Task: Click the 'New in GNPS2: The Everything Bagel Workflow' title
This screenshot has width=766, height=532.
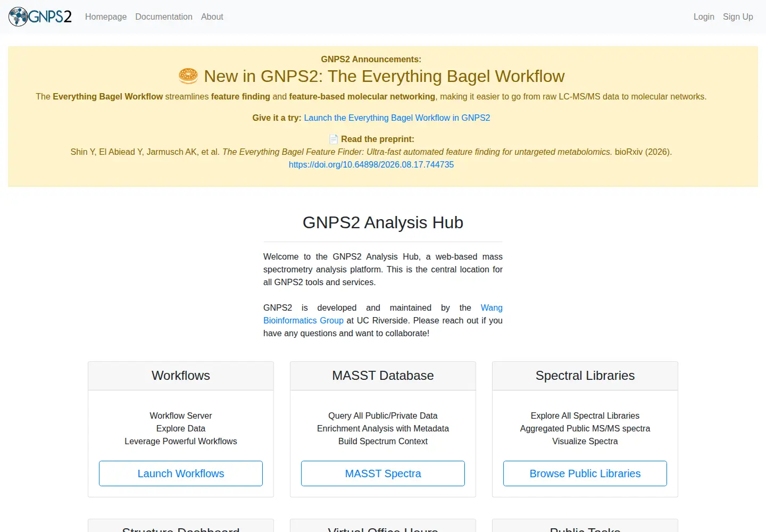Action: pos(384,76)
